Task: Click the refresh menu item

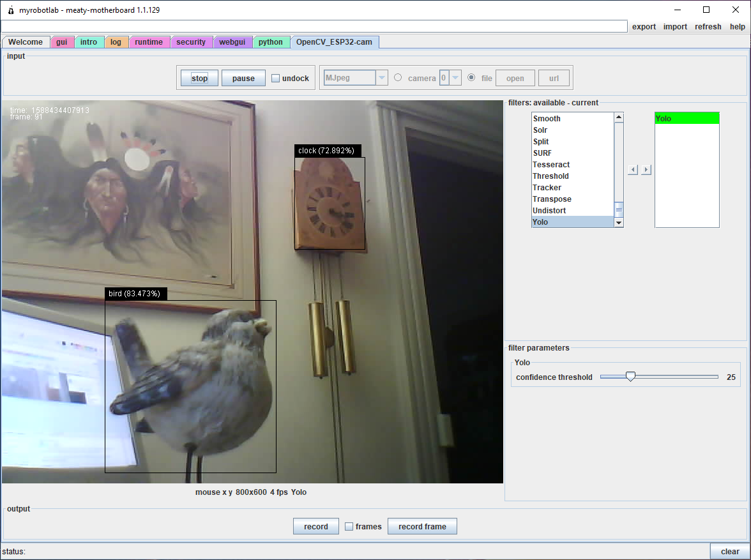Action: 708,27
